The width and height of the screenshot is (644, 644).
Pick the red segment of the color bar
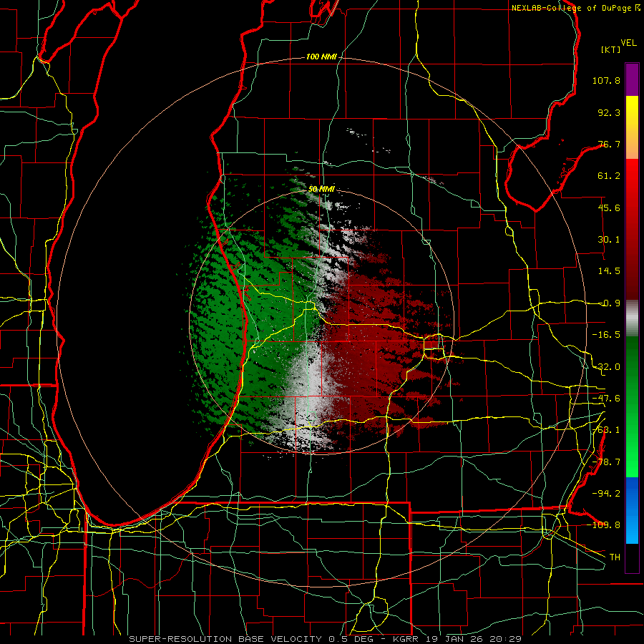[632, 229]
